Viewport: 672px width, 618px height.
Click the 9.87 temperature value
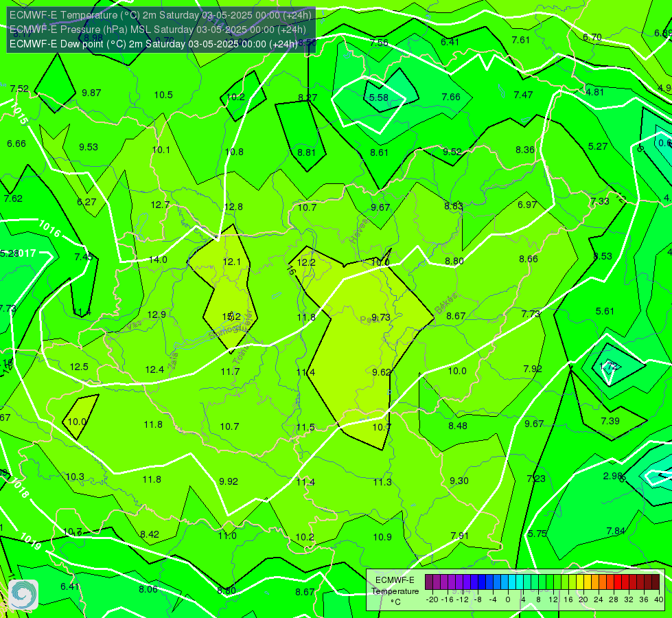pos(91,93)
